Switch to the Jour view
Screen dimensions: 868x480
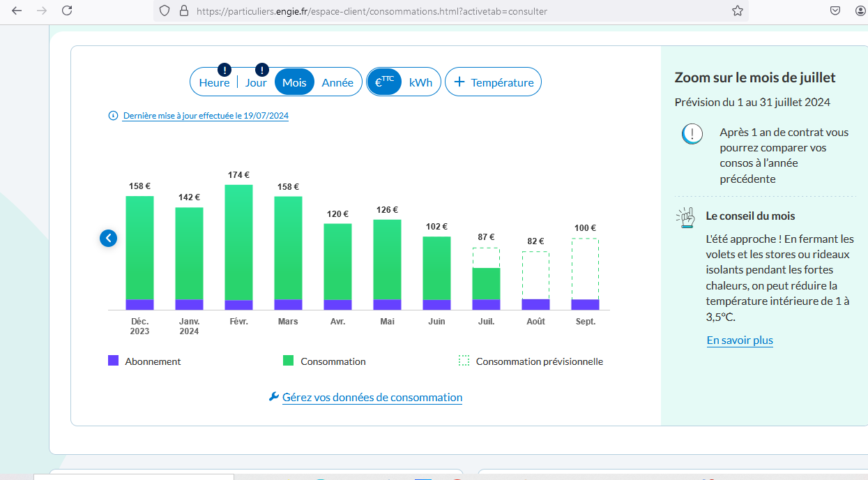(x=256, y=82)
